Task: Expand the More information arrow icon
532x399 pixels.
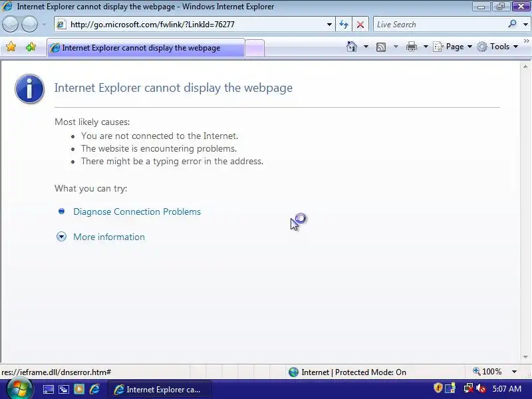Action: pyautogui.click(x=61, y=237)
